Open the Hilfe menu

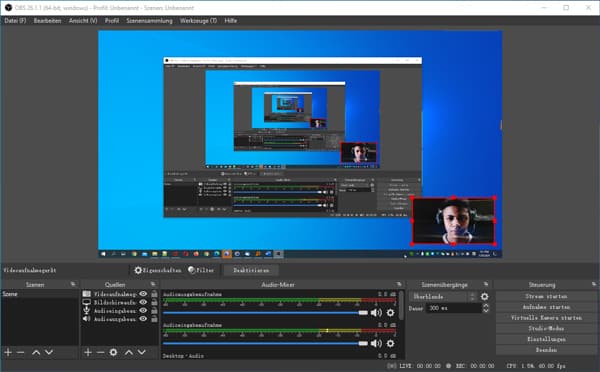[230, 21]
